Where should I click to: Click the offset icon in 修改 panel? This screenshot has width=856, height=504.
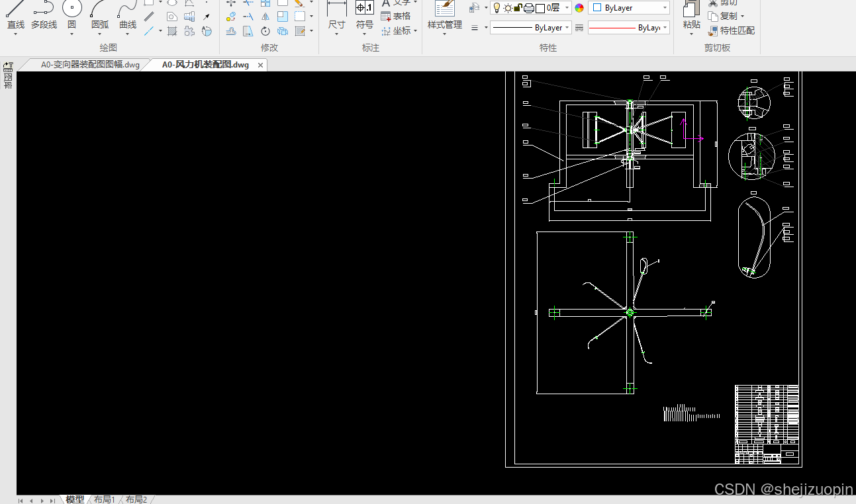point(231,31)
